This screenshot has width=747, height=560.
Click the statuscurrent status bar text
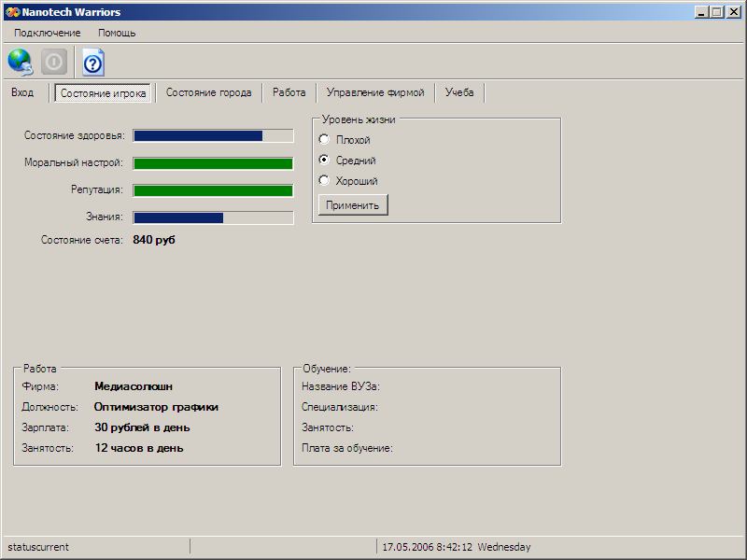click(x=38, y=547)
